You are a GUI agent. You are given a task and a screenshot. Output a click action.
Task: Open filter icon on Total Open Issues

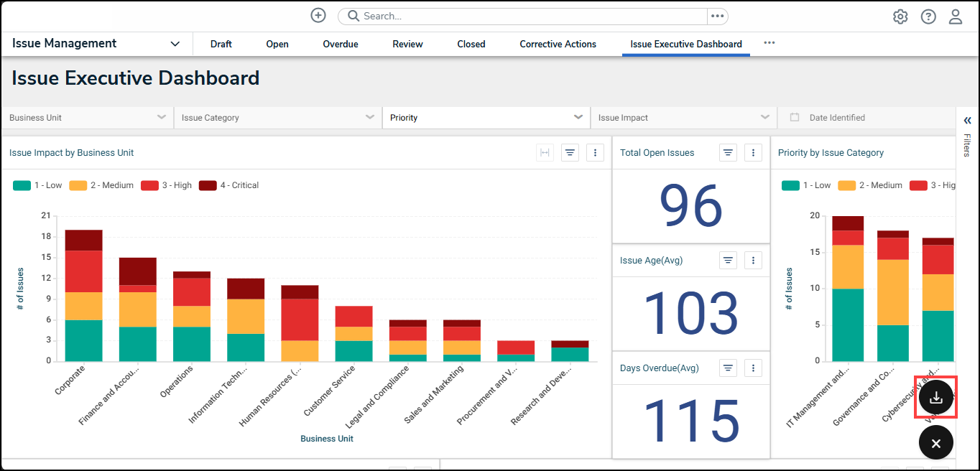pos(729,152)
